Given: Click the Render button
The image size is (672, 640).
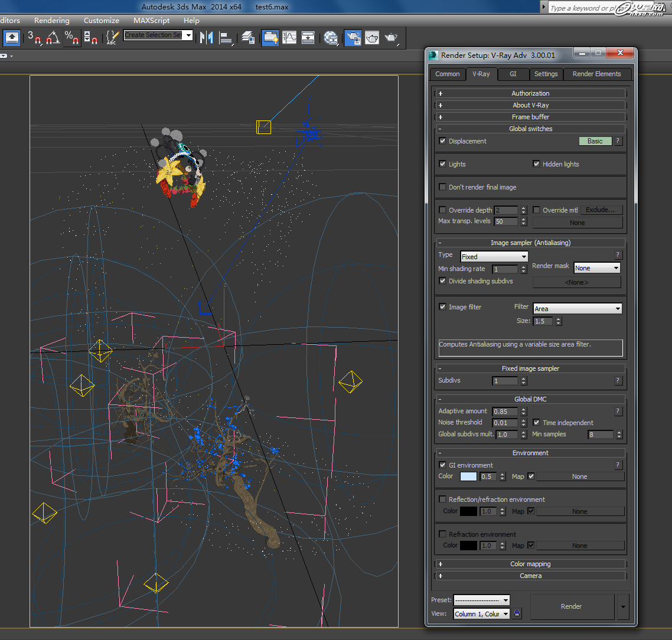Looking at the screenshot, I should point(572,606).
